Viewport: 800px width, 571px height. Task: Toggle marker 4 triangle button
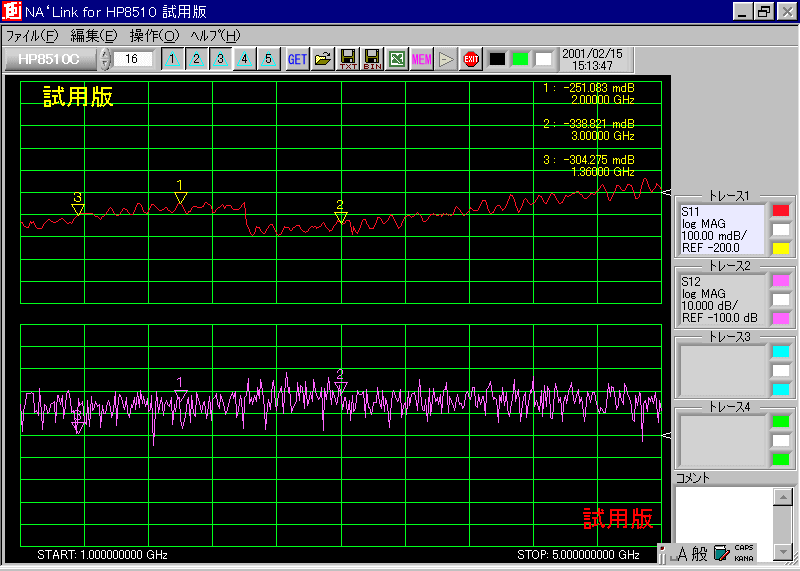coord(244,59)
